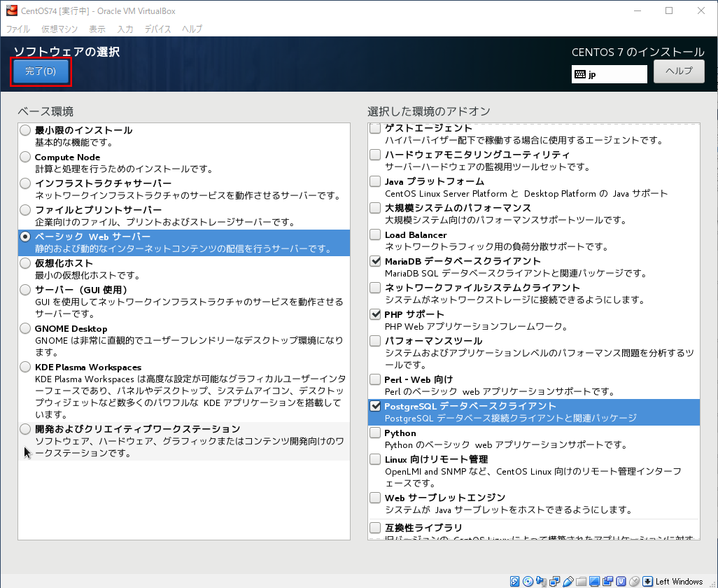Open the 入力 menu
Viewport: 718px width, 588px height.
125,29
